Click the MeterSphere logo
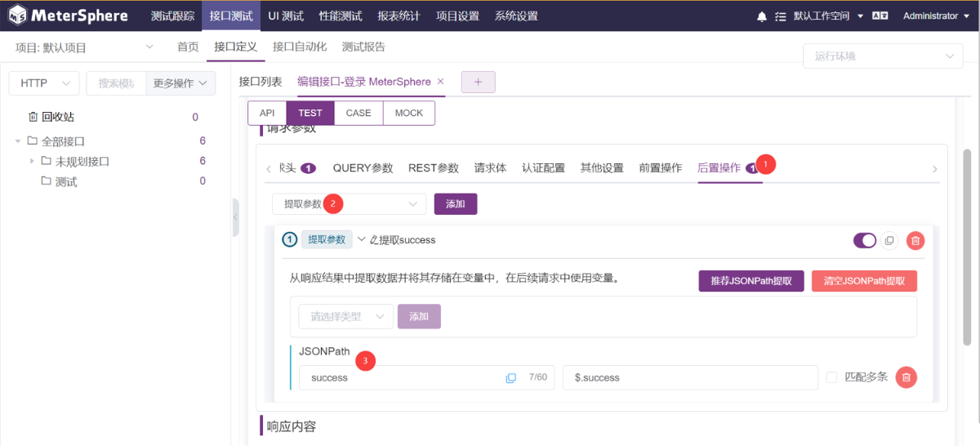Image resolution: width=980 pixels, height=446 pixels. [x=69, y=16]
